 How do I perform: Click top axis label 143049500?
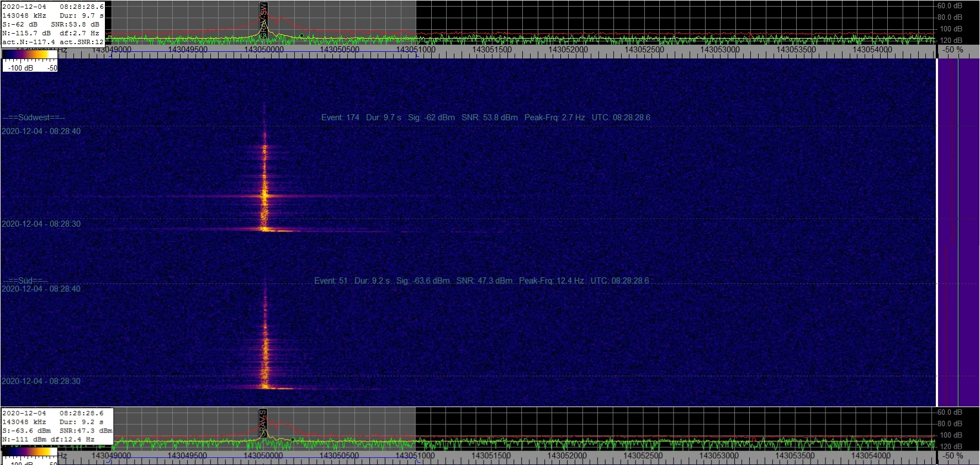pyautogui.click(x=188, y=50)
